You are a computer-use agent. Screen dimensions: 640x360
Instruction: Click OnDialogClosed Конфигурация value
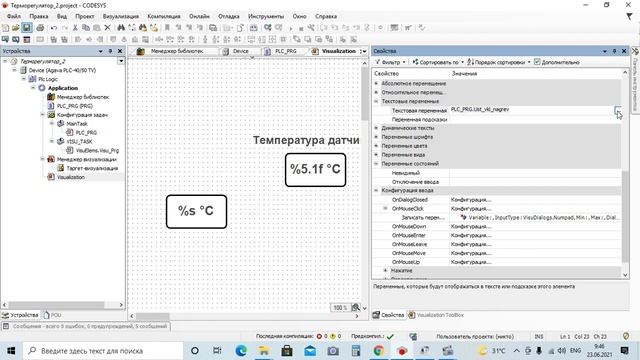pyautogui.click(x=536, y=200)
